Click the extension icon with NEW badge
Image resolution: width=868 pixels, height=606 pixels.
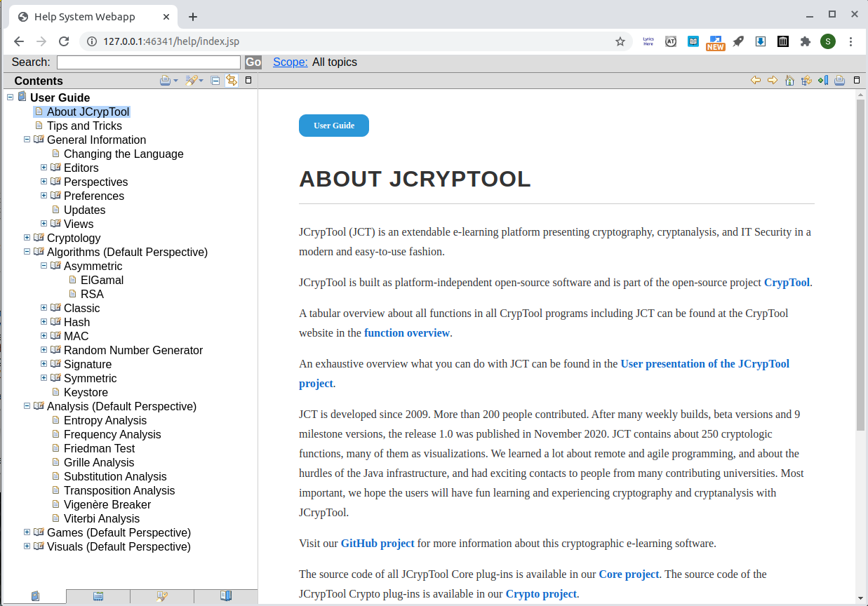point(715,43)
